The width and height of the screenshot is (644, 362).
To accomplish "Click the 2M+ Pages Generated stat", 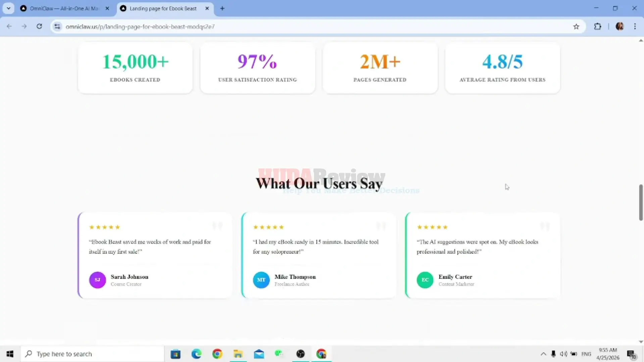I will click(380, 68).
